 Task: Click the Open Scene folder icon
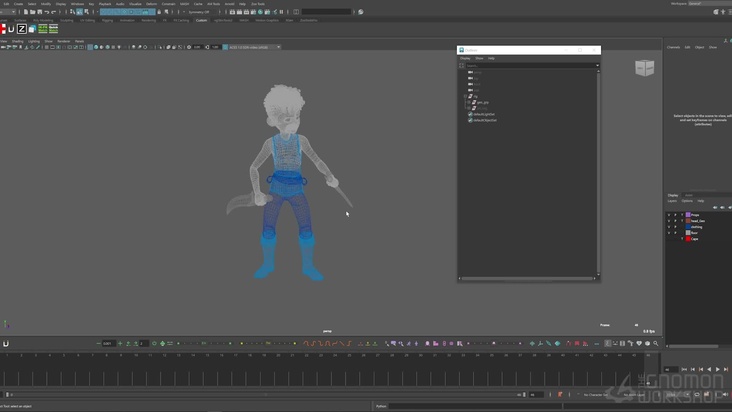point(33,12)
